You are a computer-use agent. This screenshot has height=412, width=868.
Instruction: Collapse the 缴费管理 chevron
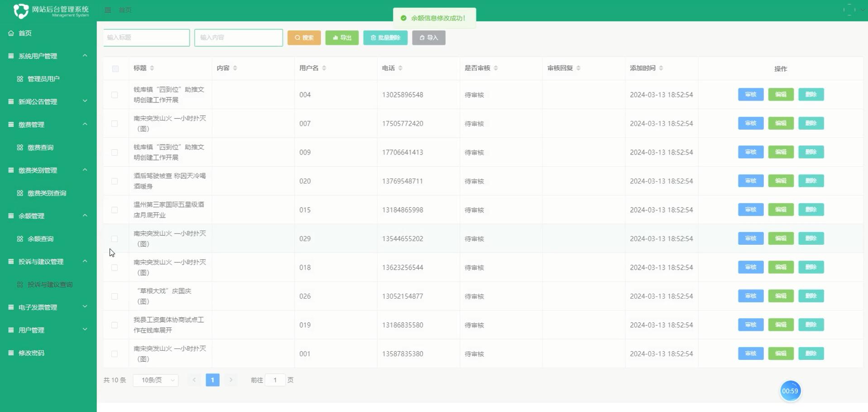click(x=85, y=124)
